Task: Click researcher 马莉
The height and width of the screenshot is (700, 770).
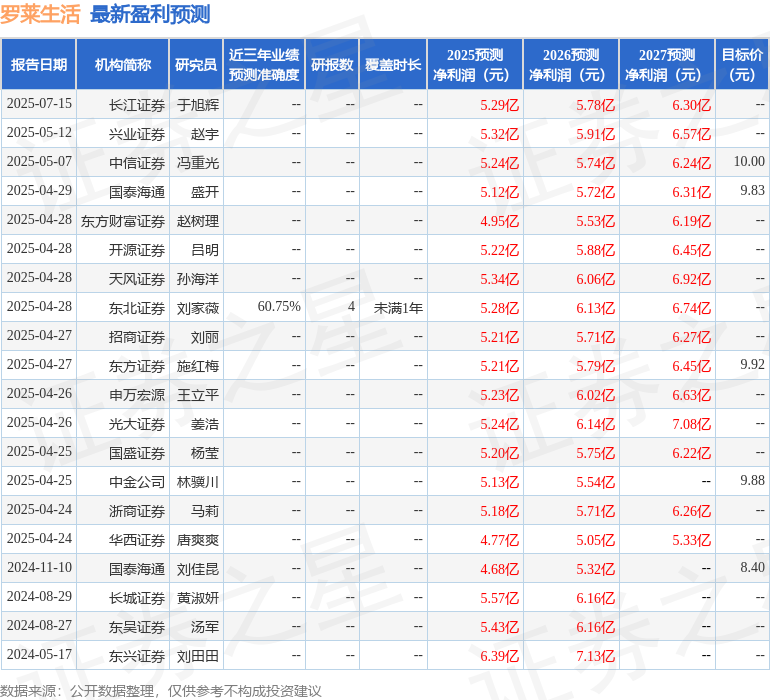Action: pyautogui.click(x=205, y=511)
